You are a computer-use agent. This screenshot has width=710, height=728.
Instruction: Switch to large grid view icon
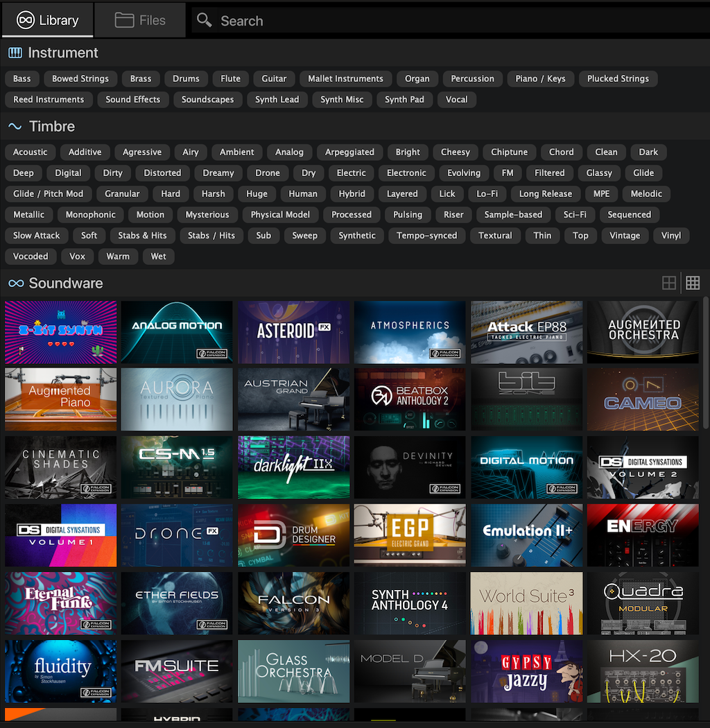pos(668,283)
